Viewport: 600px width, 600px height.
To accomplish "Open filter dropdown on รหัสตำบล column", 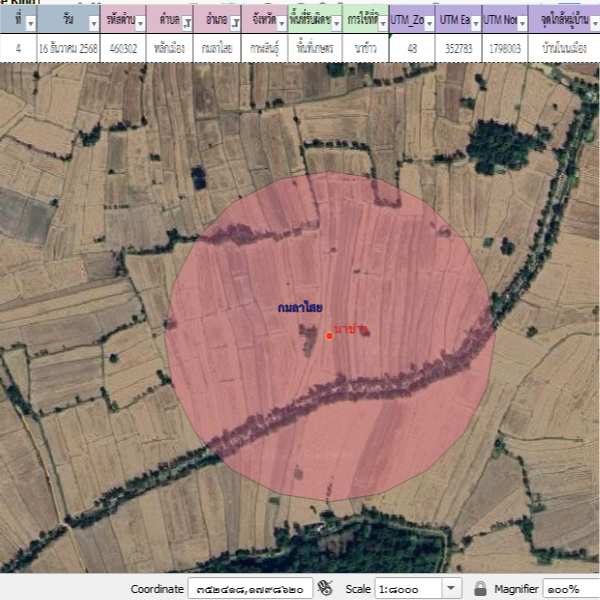I will click(139, 22).
